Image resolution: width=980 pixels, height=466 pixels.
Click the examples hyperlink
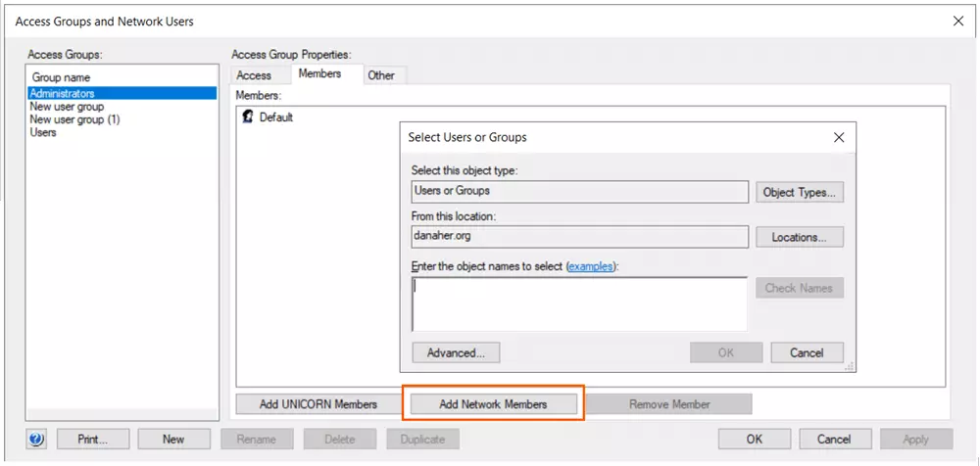coord(594,266)
